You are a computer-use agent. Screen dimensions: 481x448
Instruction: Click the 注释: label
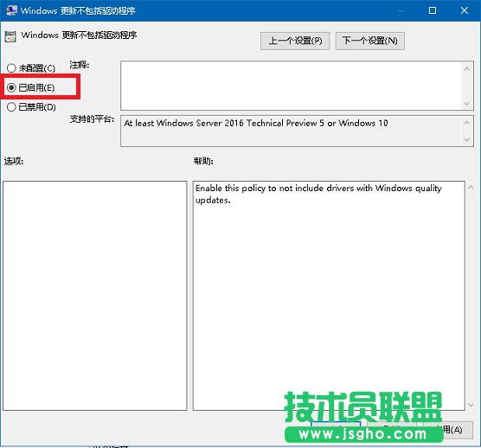click(80, 65)
